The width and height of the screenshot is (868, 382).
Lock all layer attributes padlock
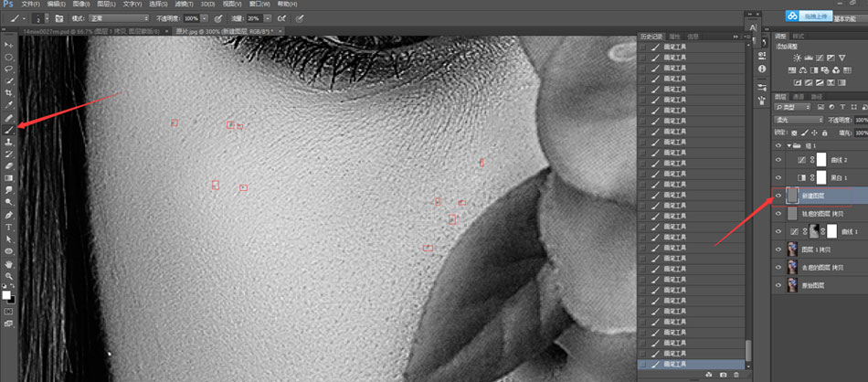[825, 133]
